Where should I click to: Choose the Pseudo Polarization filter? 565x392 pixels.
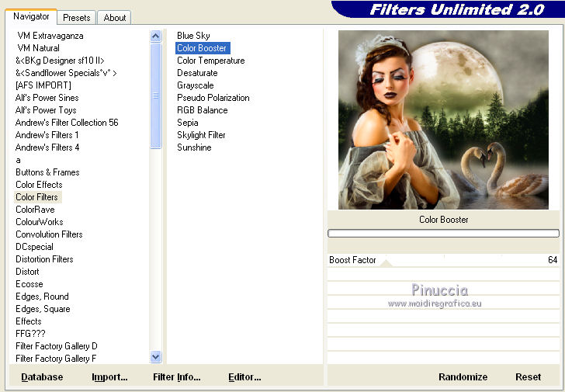(x=213, y=98)
